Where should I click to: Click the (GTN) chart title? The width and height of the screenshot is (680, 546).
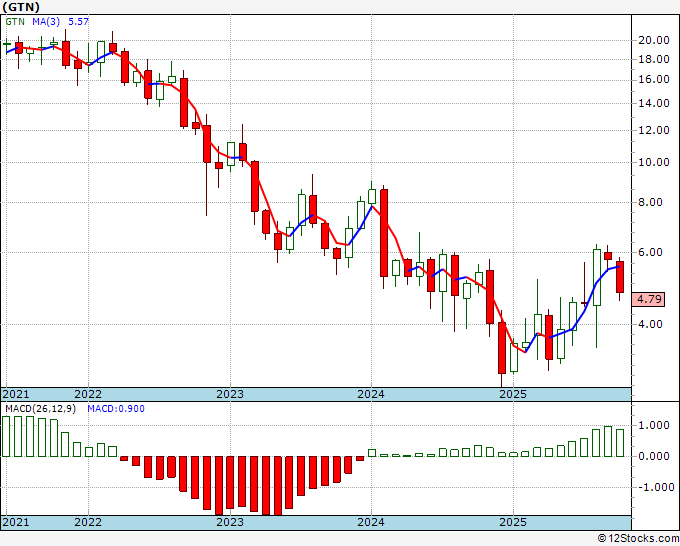click(21, 7)
